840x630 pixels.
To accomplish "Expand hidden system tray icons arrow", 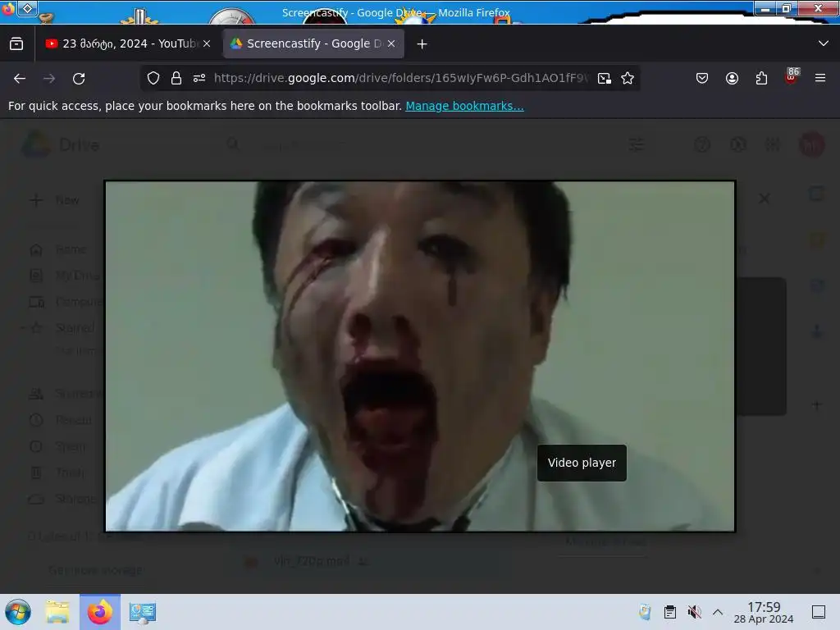I will [x=718, y=612].
